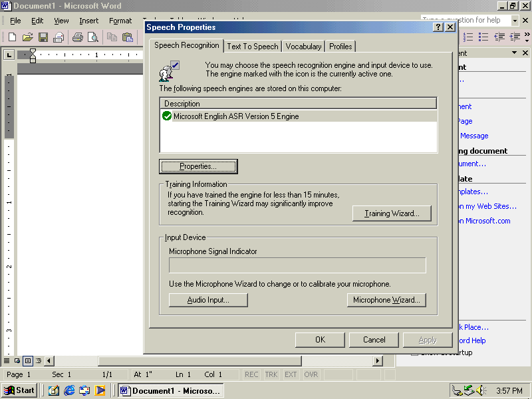Click the tab stop selector on the ruler

[x=9, y=55]
